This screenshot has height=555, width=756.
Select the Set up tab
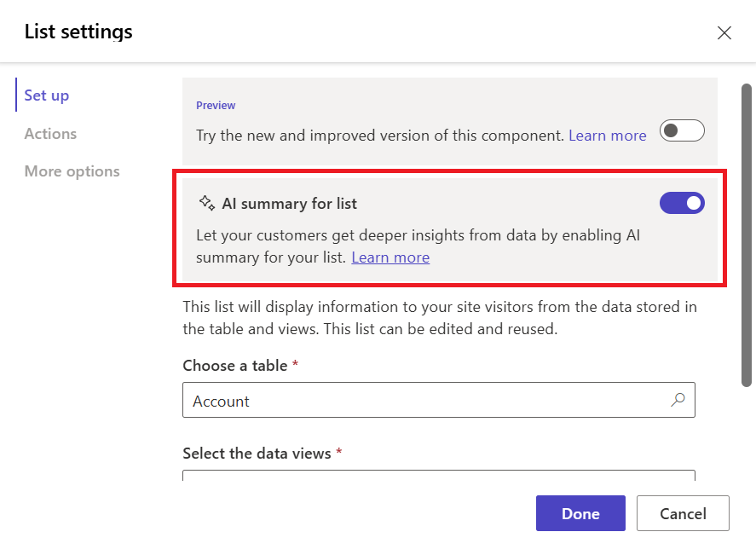pyautogui.click(x=47, y=95)
